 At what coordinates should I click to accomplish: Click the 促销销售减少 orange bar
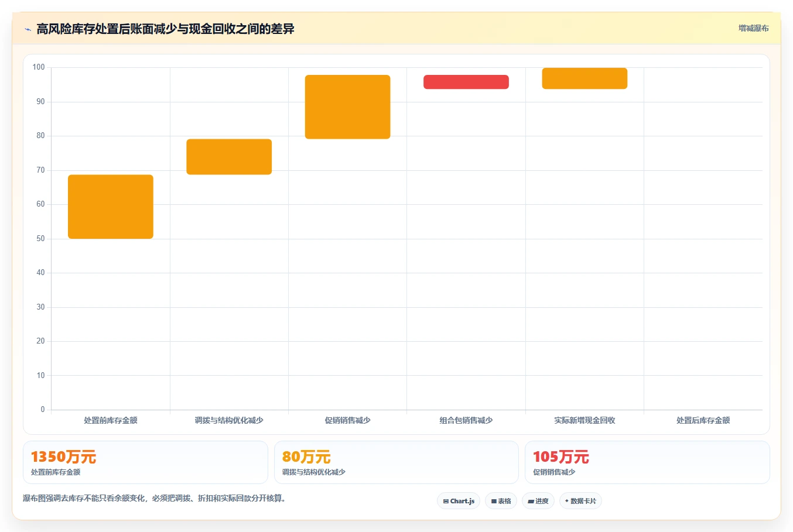(347, 107)
